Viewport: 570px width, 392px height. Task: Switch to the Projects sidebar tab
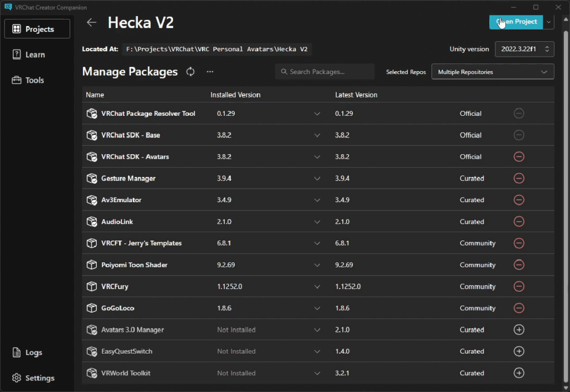[x=37, y=29]
